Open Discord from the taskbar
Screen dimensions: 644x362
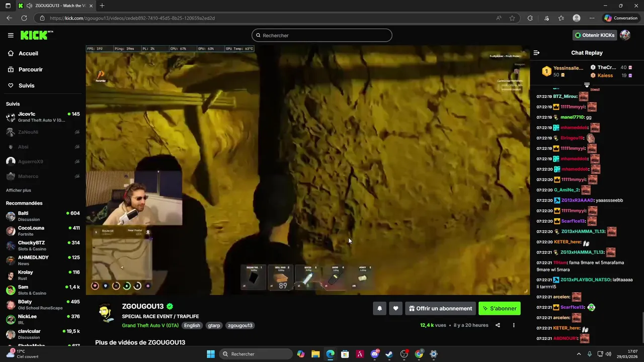[374, 354]
